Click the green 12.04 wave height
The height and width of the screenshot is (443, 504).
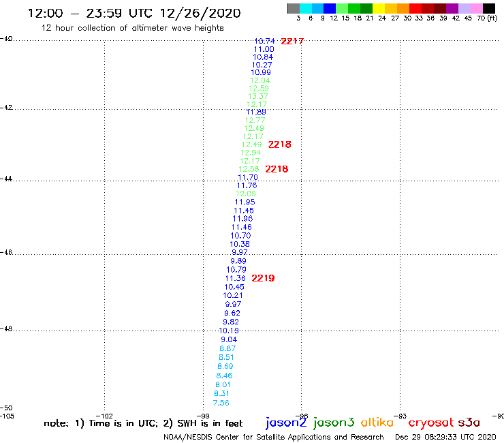[259, 80]
